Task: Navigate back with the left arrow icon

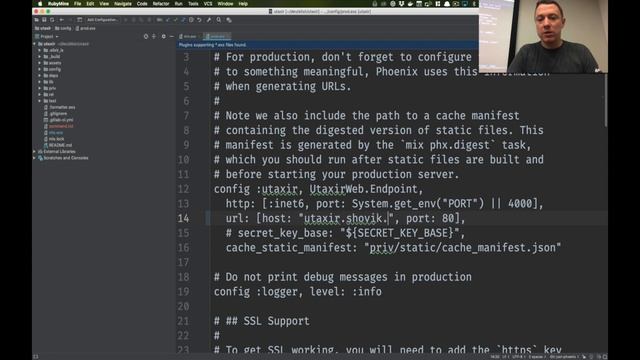Action: (x=62, y=20)
